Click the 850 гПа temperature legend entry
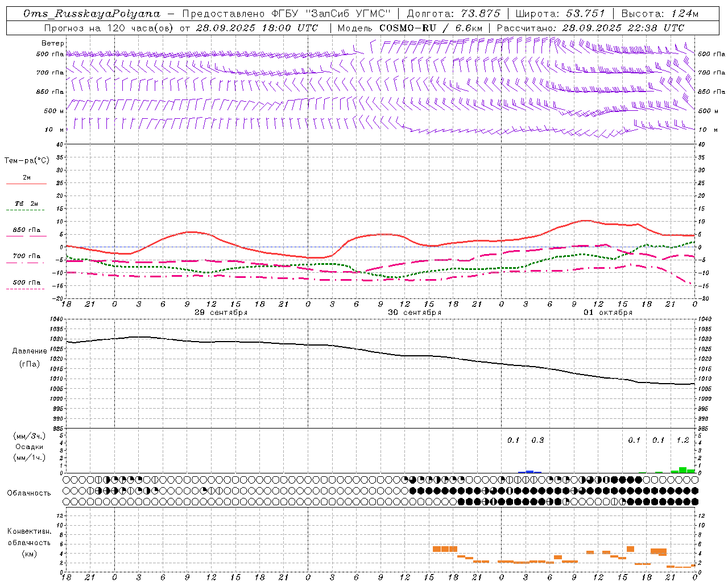The width and height of the screenshot is (728, 582). 27,230
